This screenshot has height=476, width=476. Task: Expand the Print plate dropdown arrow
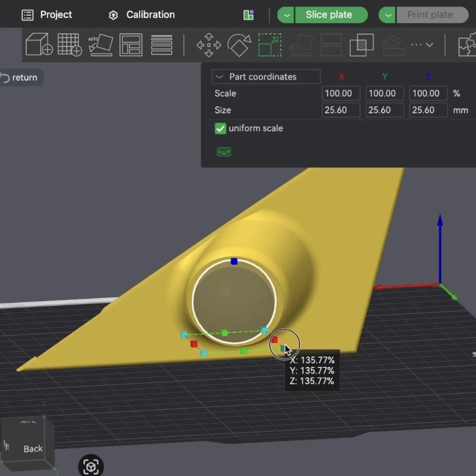387,15
